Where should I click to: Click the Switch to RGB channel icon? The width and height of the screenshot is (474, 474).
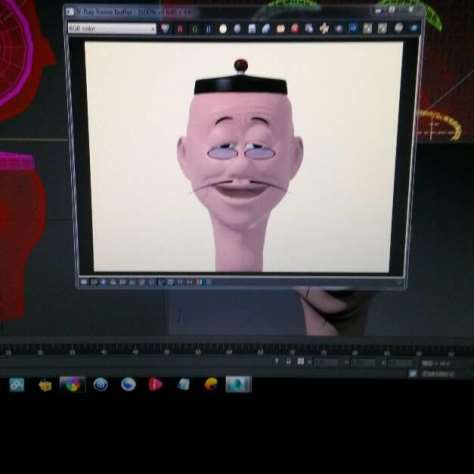[x=165, y=29]
